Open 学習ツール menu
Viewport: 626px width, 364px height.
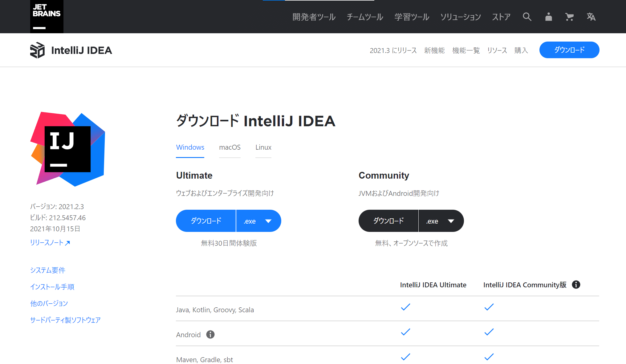tap(412, 17)
